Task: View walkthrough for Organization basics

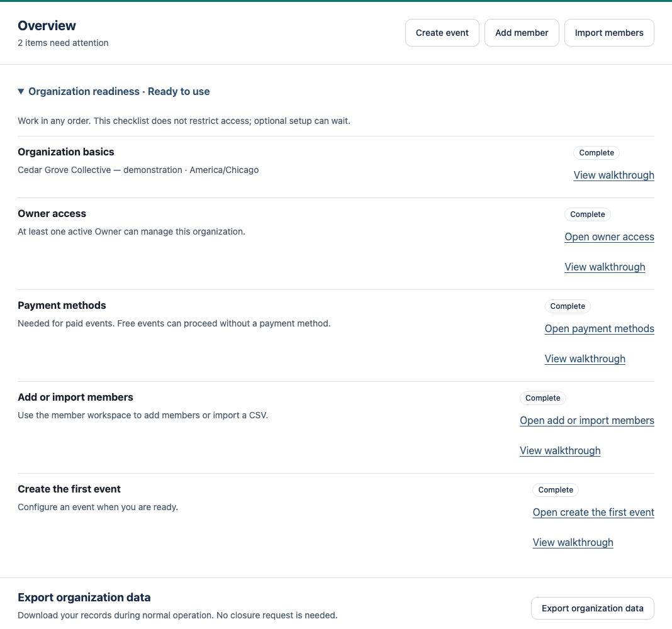Action: (613, 175)
